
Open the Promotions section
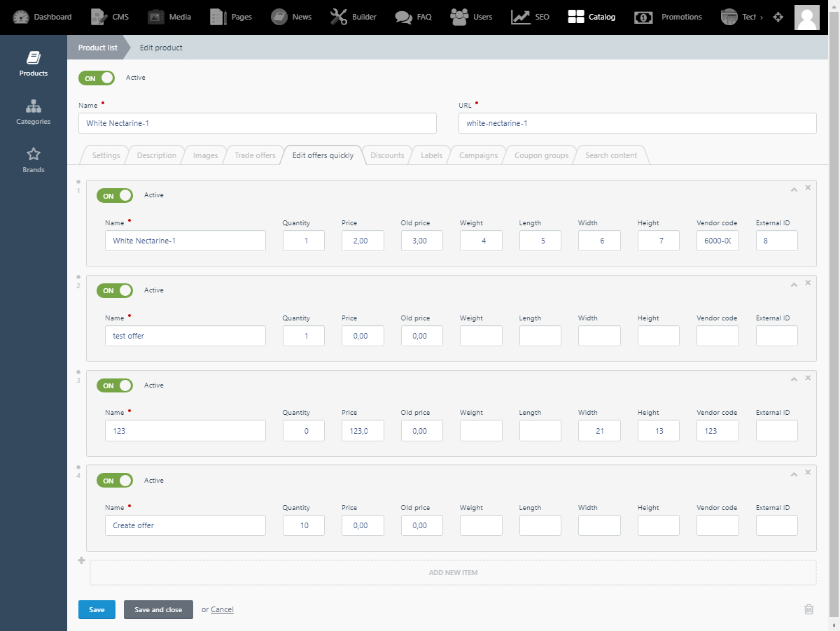point(668,17)
